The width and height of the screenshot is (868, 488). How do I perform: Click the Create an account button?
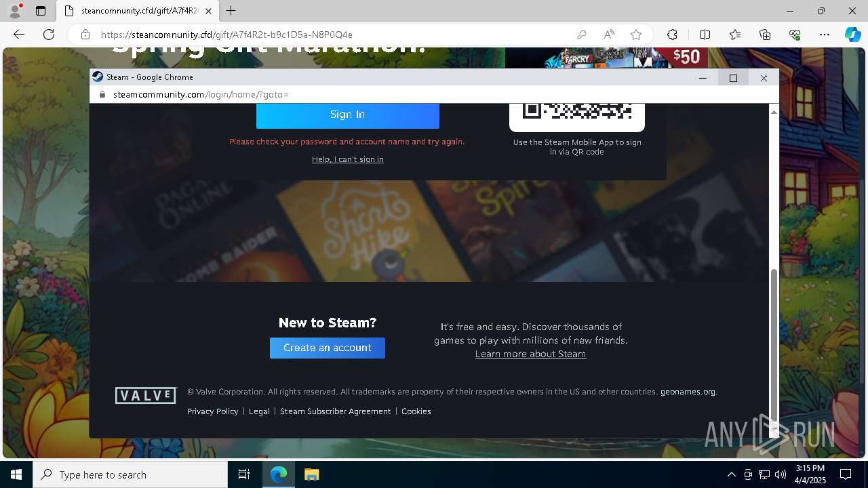(328, 348)
